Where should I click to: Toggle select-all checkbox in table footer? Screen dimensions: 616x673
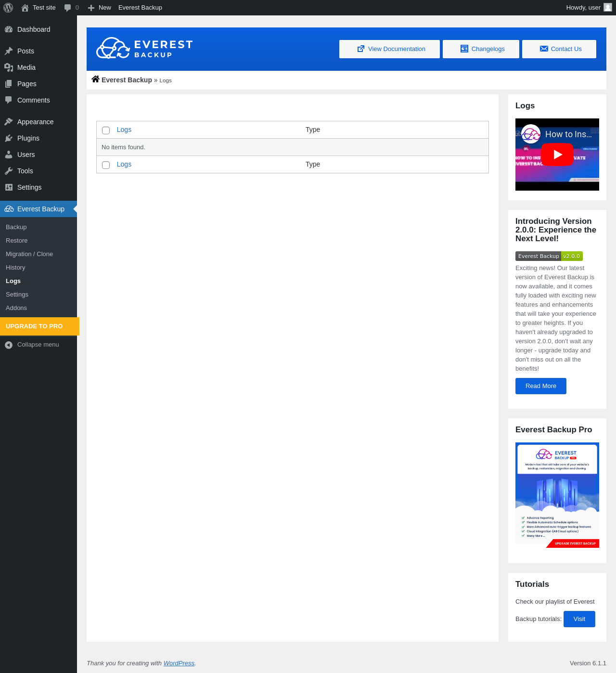106,165
